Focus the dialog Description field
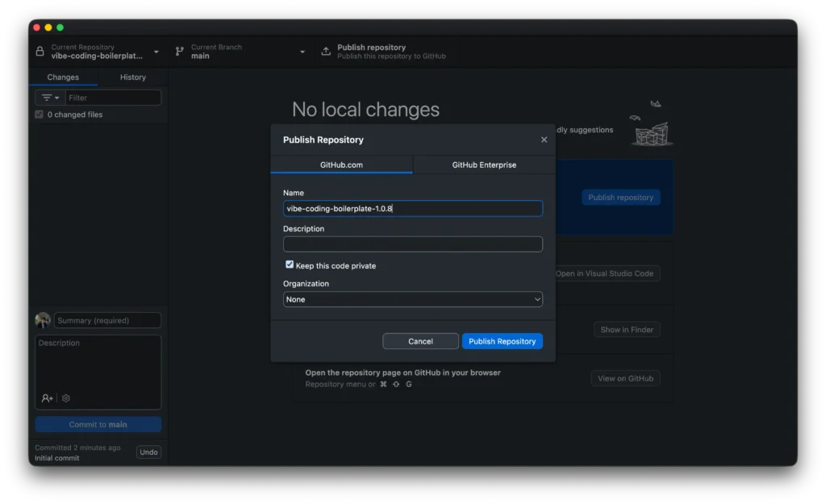 412,244
